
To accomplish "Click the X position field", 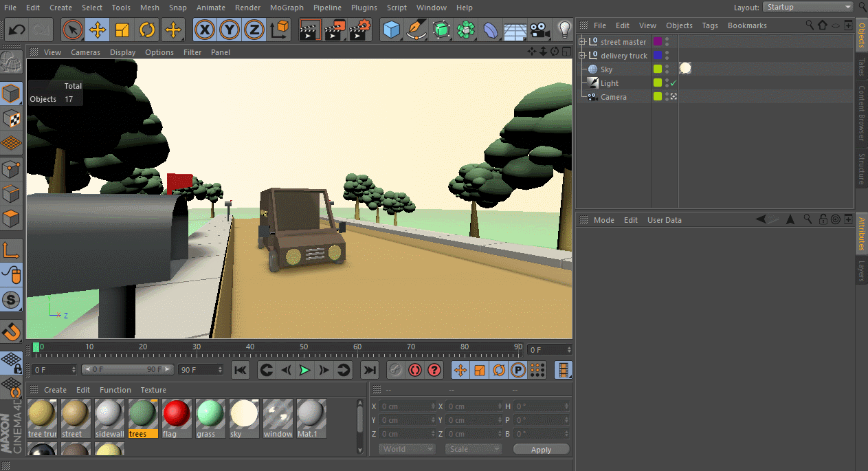I will pyautogui.click(x=408, y=406).
